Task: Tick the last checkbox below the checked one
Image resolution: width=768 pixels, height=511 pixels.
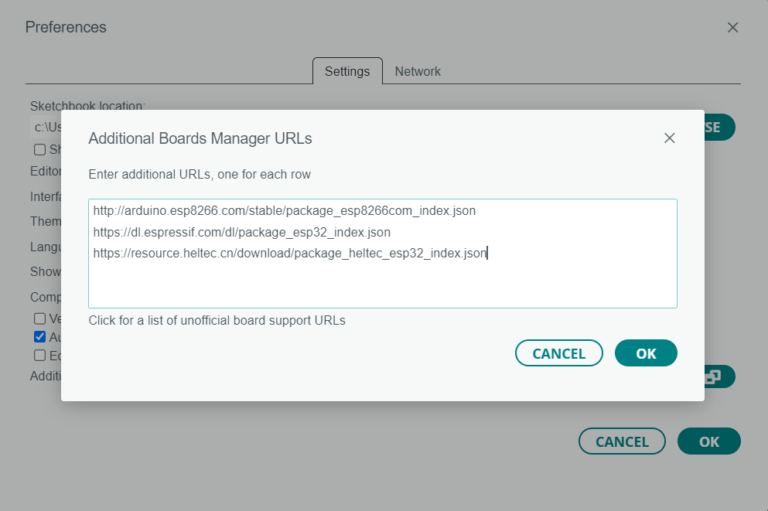Action: coord(40,355)
